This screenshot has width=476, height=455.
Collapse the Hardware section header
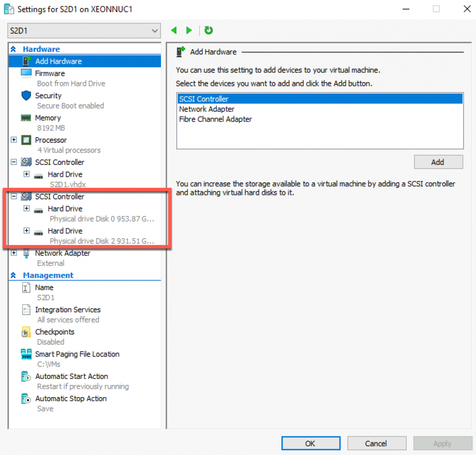click(13, 49)
